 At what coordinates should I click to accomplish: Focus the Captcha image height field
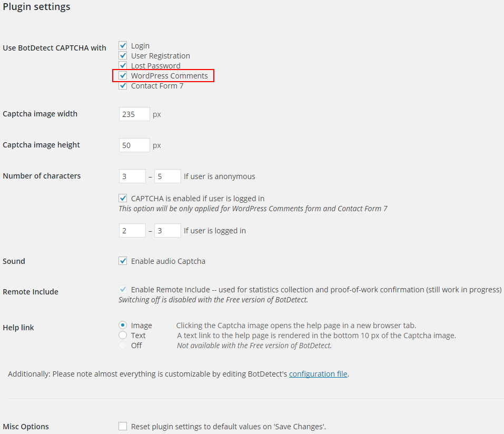click(134, 145)
